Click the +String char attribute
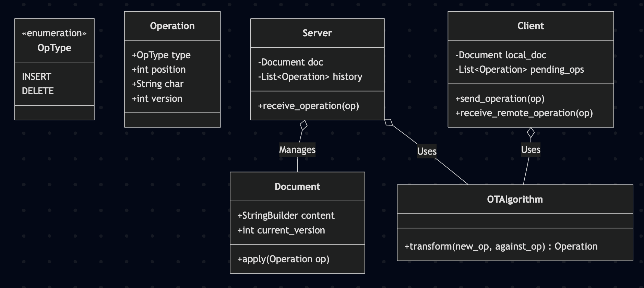This screenshot has width=644, height=288. tap(158, 84)
